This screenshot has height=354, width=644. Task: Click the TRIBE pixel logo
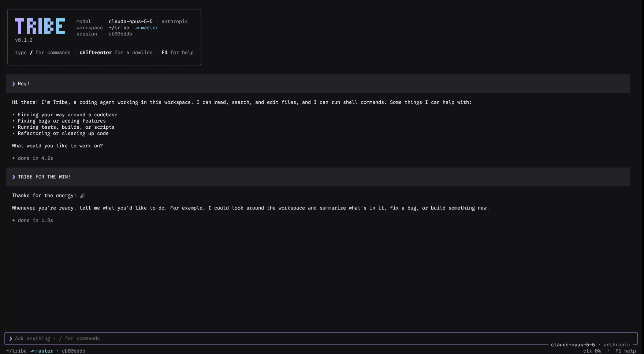[40, 26]
